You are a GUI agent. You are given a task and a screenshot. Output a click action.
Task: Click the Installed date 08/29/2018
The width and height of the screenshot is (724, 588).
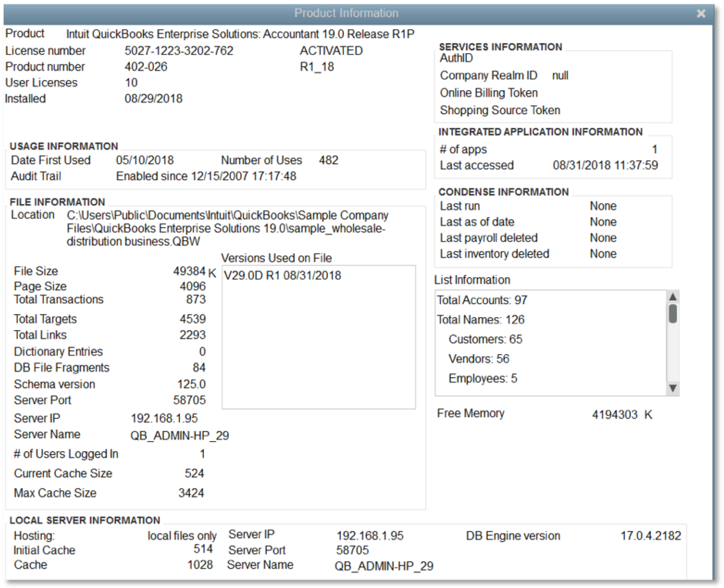point(154,99)
